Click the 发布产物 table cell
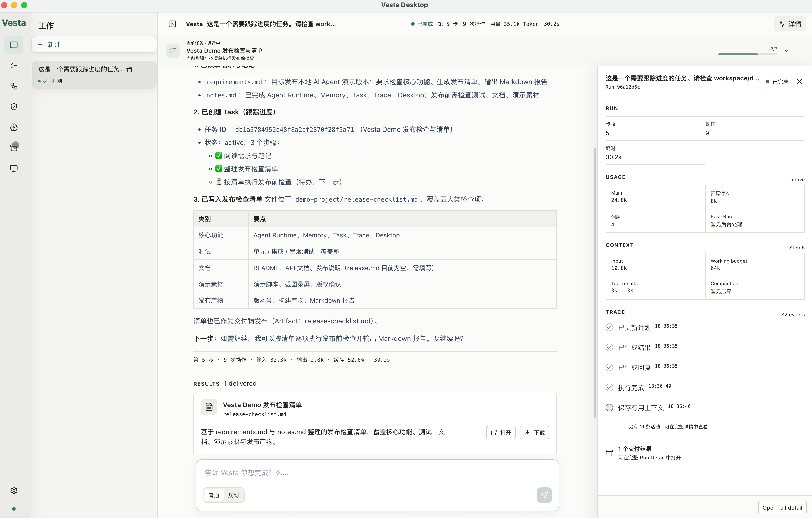 (221, 301)
